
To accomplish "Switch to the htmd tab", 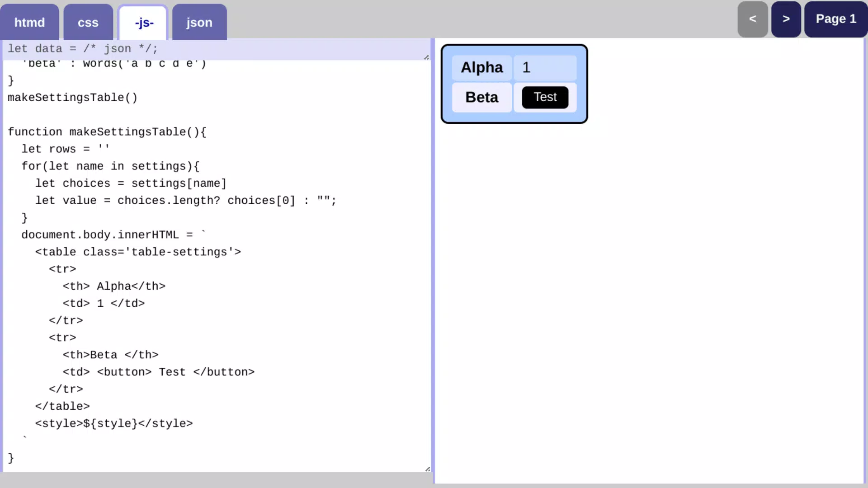I will (29, 22).
